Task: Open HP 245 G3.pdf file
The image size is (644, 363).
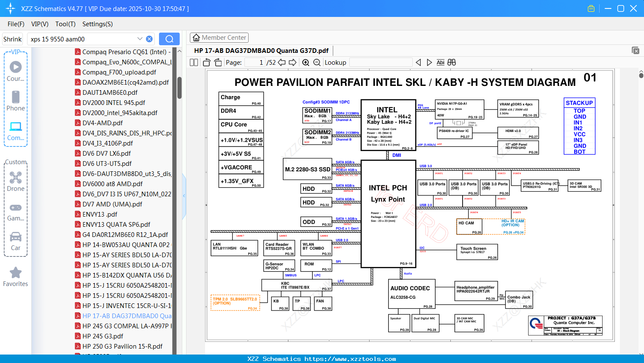Action: click(x=99, y=336)
